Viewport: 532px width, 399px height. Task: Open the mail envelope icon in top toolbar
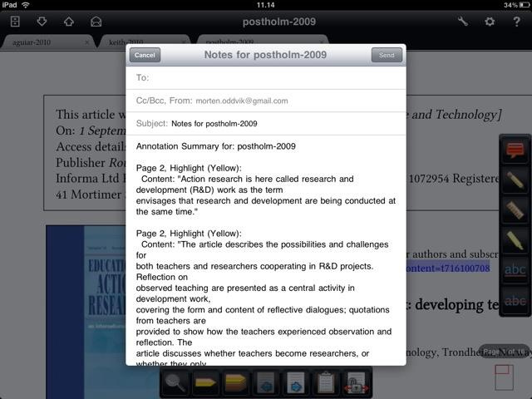pyautogui.click(x=96, y=22)
